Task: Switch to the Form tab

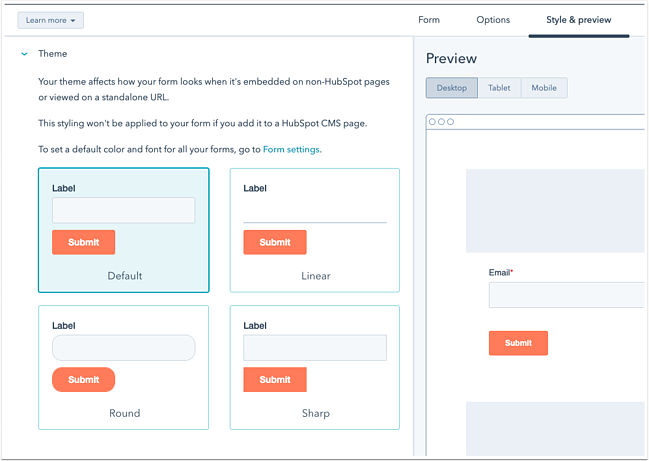Action: point(429,20)
